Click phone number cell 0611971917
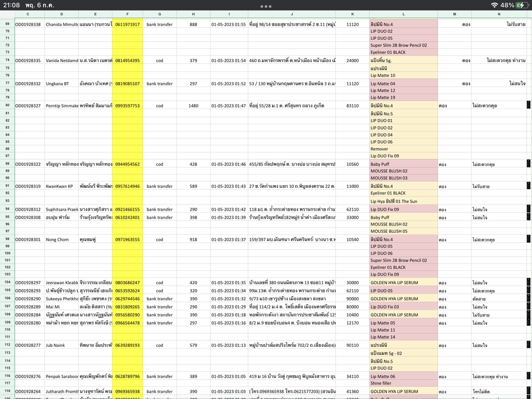 (127, 24)
